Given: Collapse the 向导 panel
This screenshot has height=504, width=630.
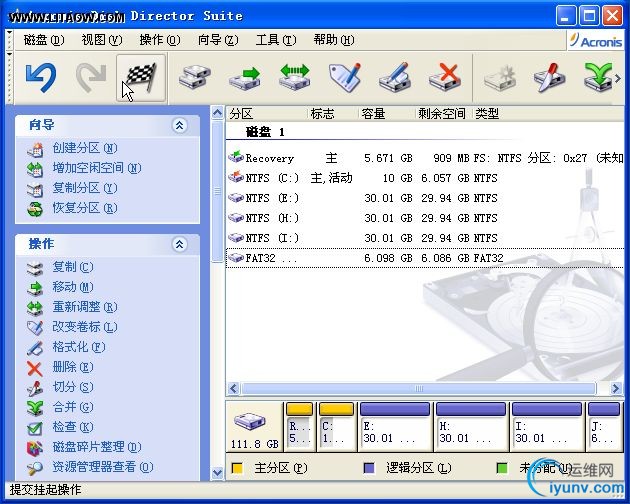Looking at the screenshot, I should [179, 125].
